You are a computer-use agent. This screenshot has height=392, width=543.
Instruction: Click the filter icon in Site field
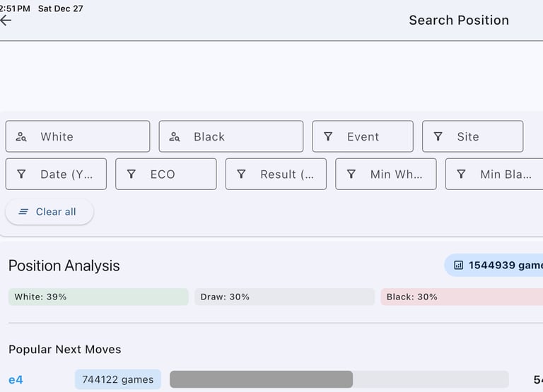pos(438,137)
